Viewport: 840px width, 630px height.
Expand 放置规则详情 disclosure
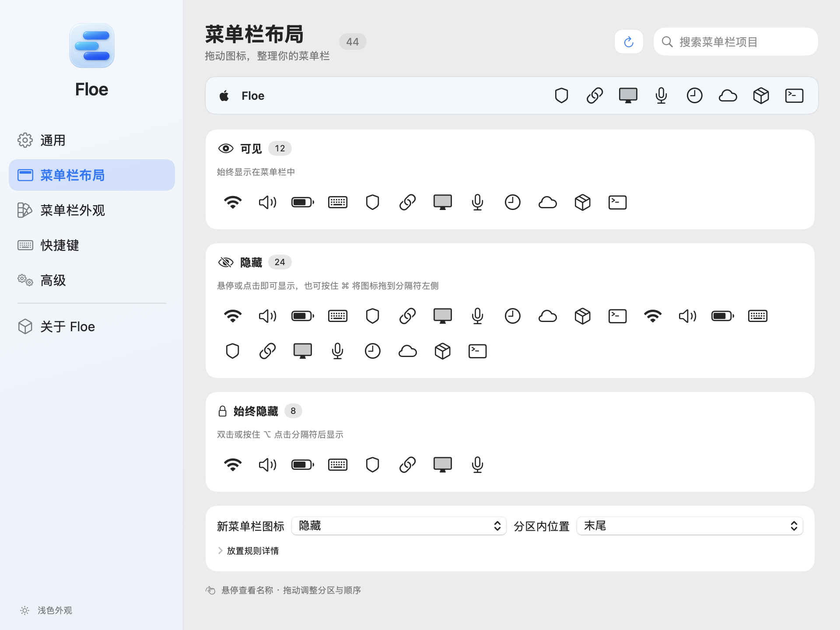coord(248,551)
